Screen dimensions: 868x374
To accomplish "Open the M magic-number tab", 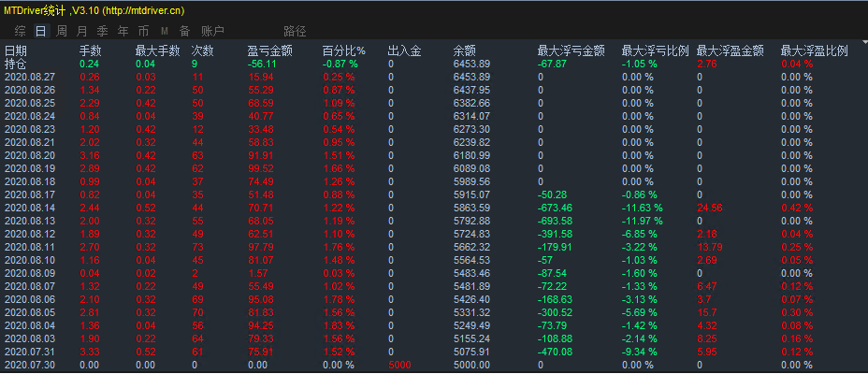I will pos(164,31).
